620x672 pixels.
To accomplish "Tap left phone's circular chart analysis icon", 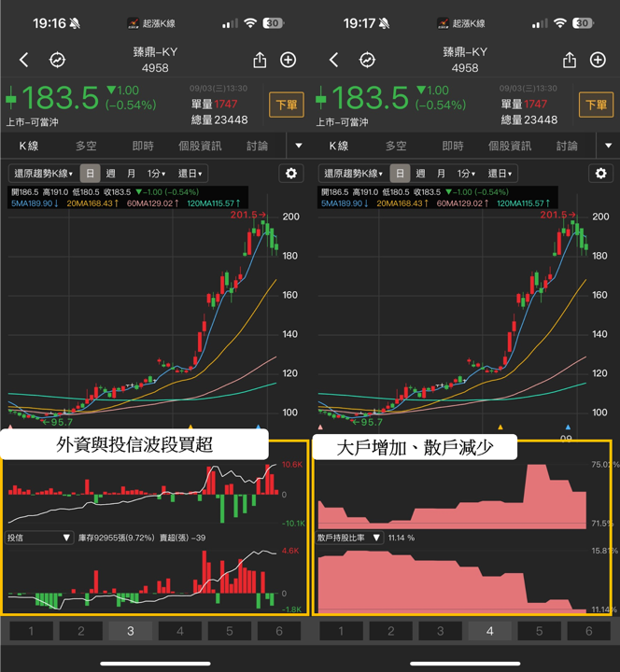I will tap(58, 60).
